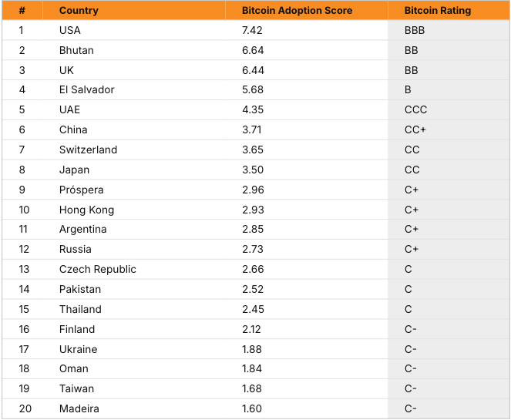
Task: Click the C- rating in Oman row
Action: [x=410, y=369]
